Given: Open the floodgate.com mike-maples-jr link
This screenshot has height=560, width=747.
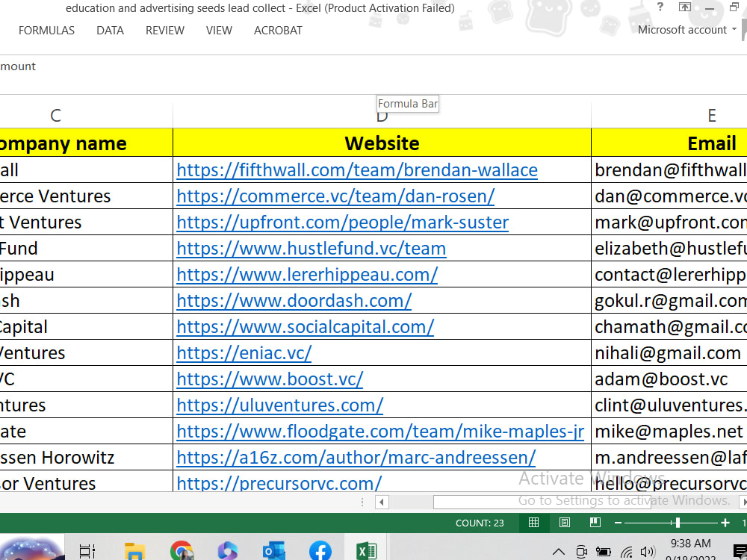Looking at the screenshot, I should (380, 432).
